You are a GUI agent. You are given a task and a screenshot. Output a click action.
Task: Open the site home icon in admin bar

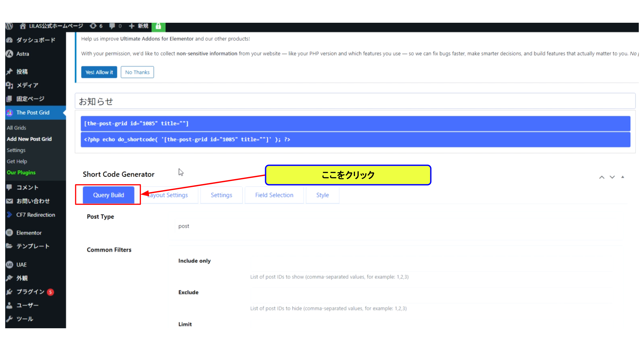[x=23, y=26]
